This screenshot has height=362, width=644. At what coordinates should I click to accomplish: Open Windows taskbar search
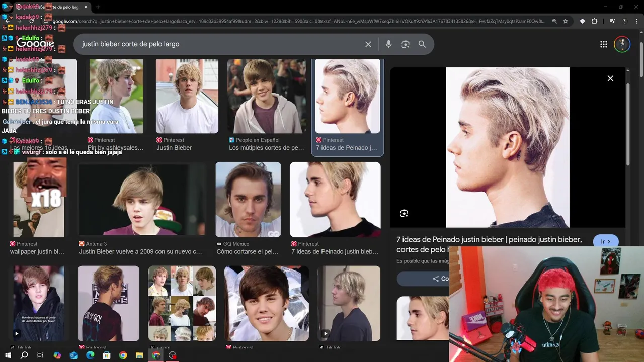coord(24,355)
